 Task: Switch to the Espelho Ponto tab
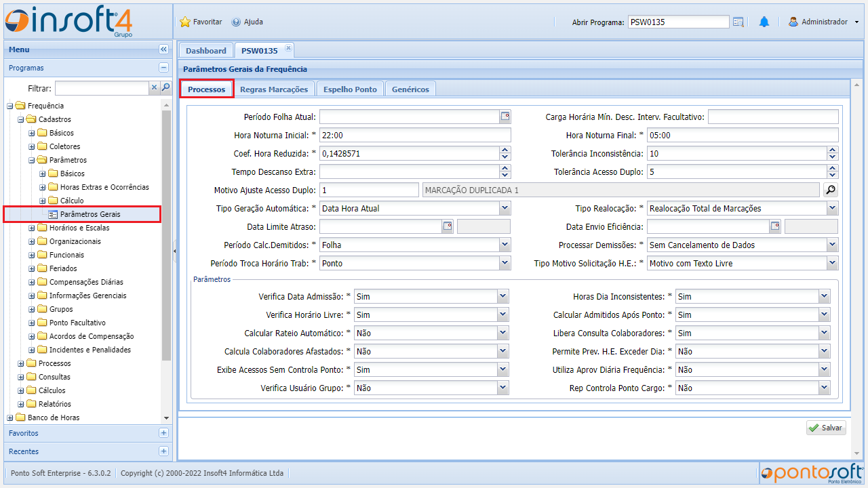click(x=350, y=89)
